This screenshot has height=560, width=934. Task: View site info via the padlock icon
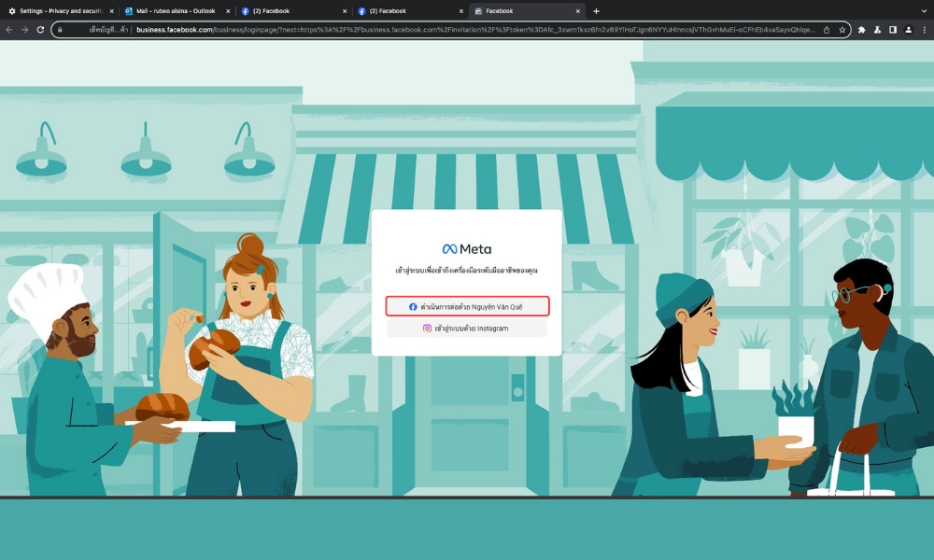(60, 30)
